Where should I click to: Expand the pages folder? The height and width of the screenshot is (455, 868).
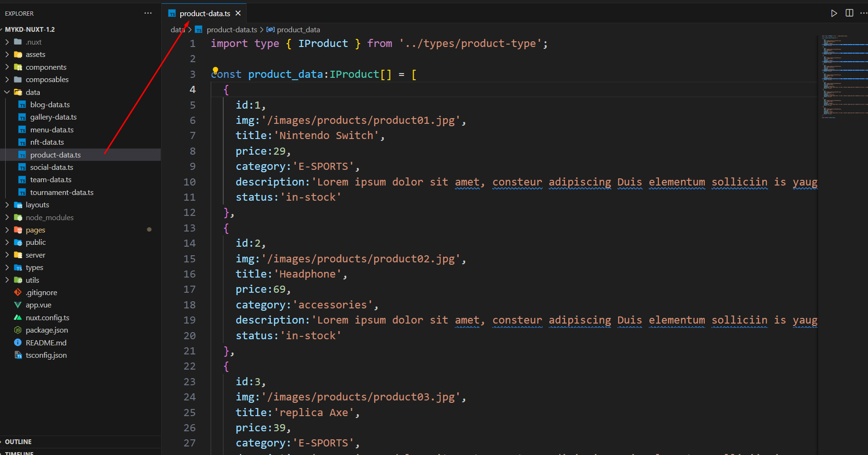[x=35, y=230]
